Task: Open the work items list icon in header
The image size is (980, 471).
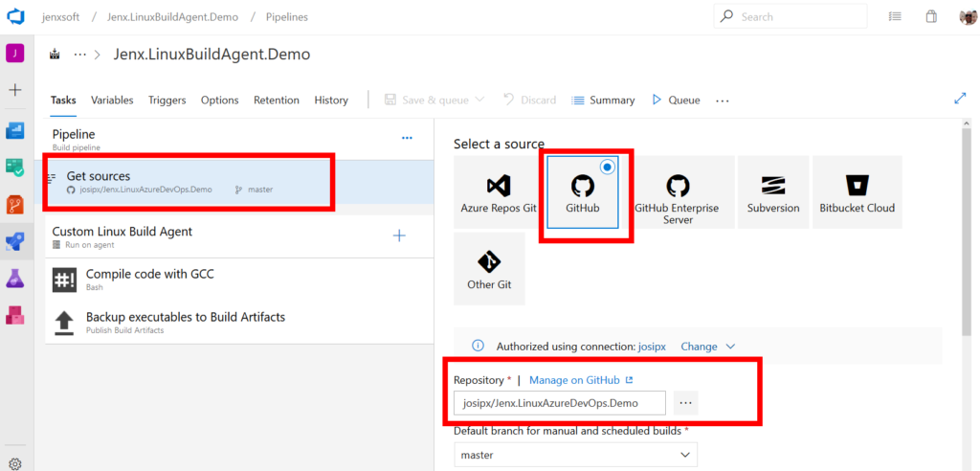Action: [x=895, y=17]
